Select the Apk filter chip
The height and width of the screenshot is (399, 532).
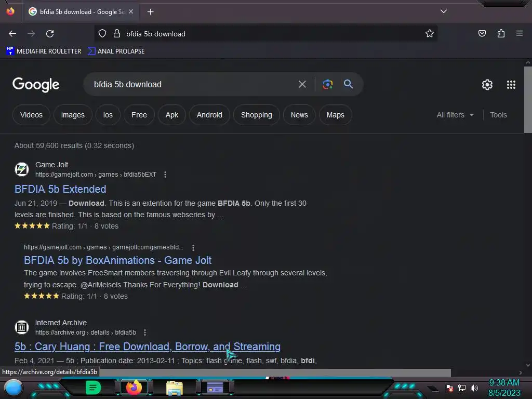171,115
